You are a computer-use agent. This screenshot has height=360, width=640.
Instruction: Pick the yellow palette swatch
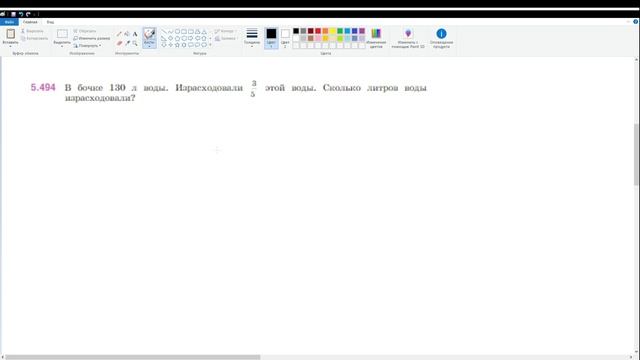333,31
